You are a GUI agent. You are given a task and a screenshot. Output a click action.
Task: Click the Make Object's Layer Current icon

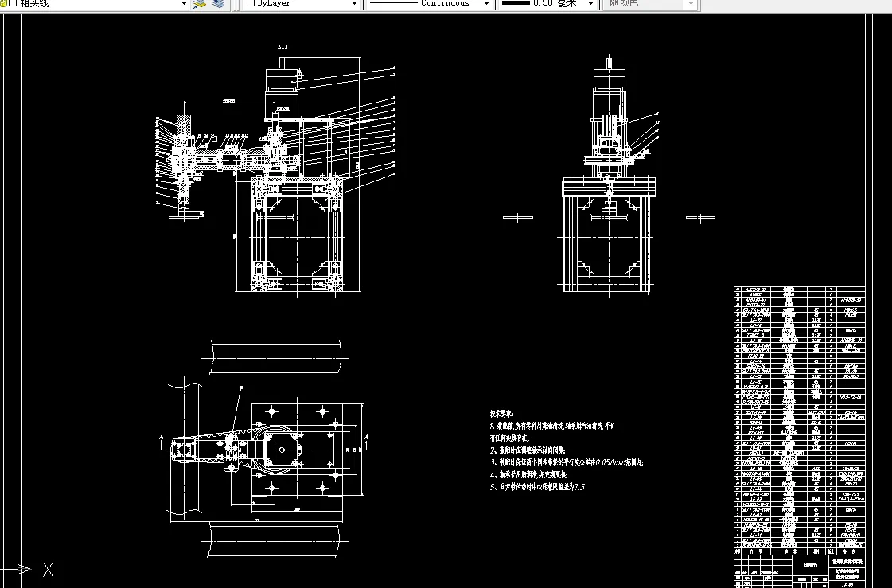[200, 3]
